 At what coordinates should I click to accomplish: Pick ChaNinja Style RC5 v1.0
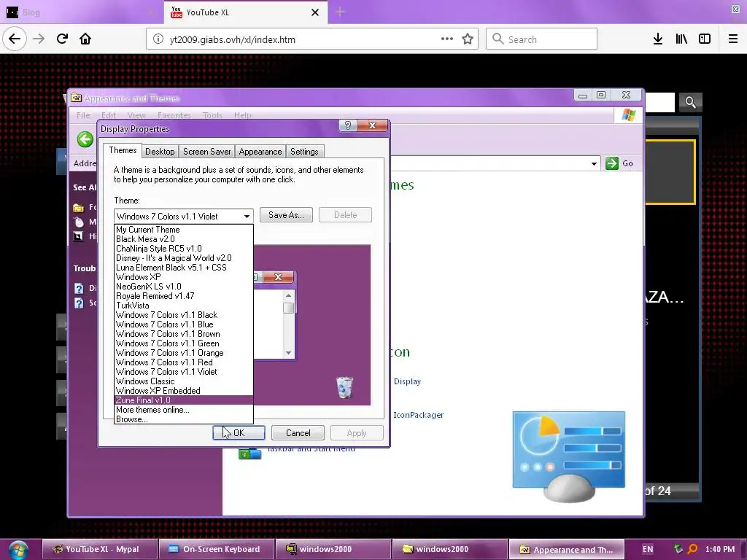184,249
